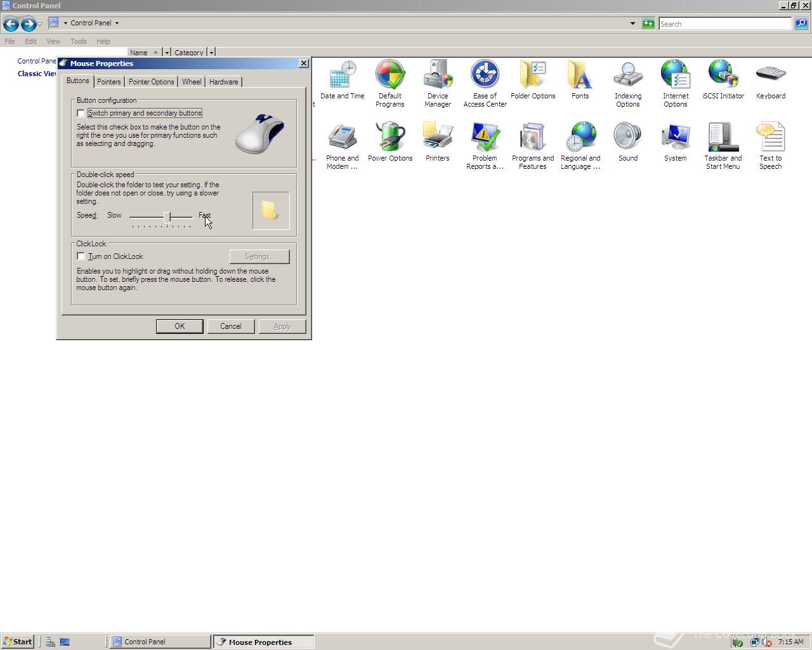
Task: Click the ClickLock Settings button
Action: [x=259, y=256]
